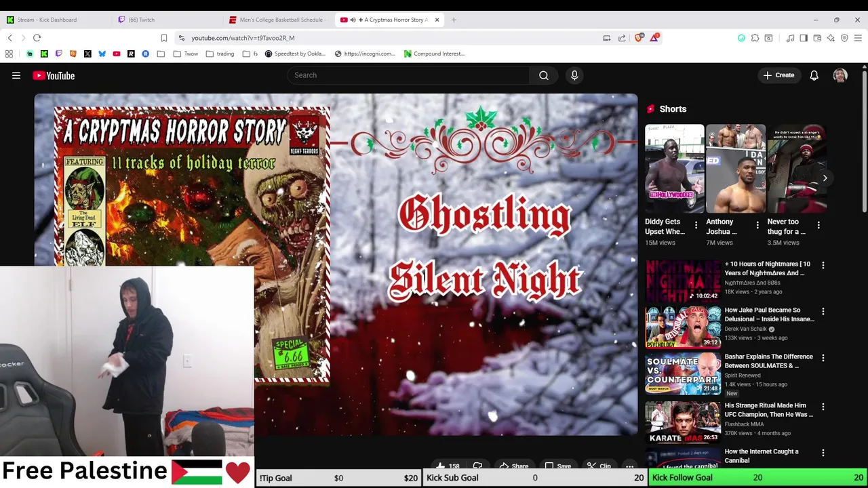Click the address bar URL

click(243, 38)
